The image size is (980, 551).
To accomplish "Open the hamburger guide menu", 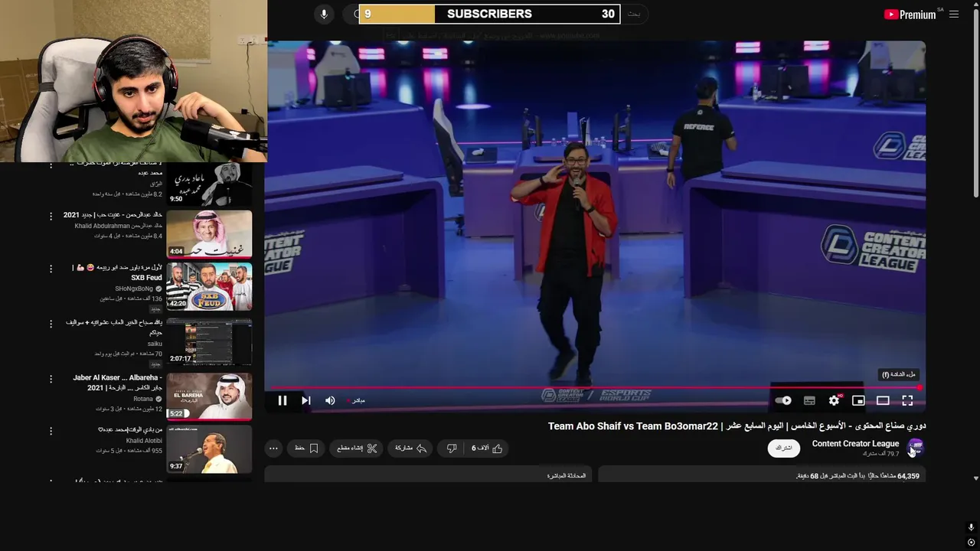I will click(954, 14).
